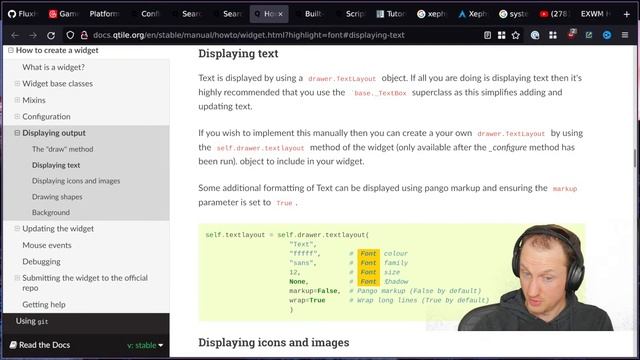The width and height of the screenshot is (640, 360).
Task: Switch to the Platform tab
Action: [x=104, y=14]
